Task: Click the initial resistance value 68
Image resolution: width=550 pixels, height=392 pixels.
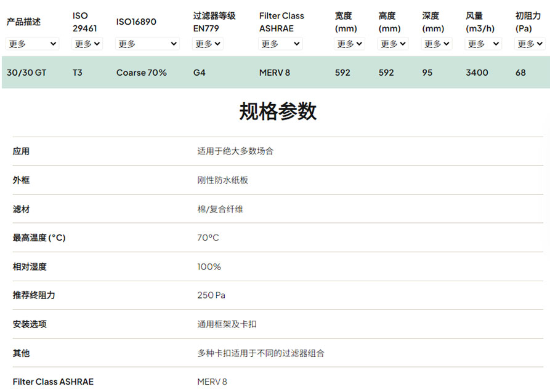Action: point(520,73)
